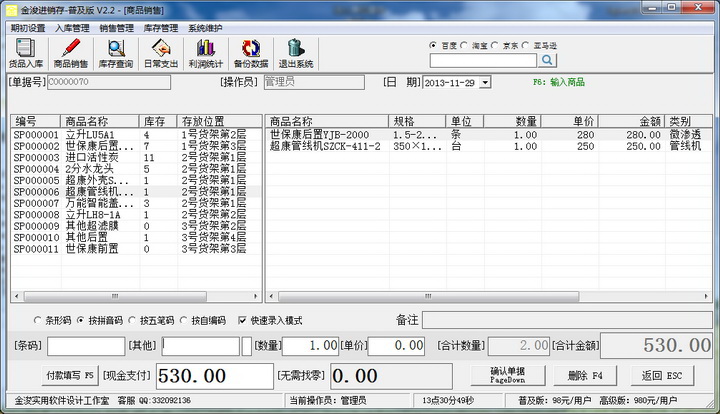Click the 删除 F4 button
720x414 pixels.
coord(585,375)
